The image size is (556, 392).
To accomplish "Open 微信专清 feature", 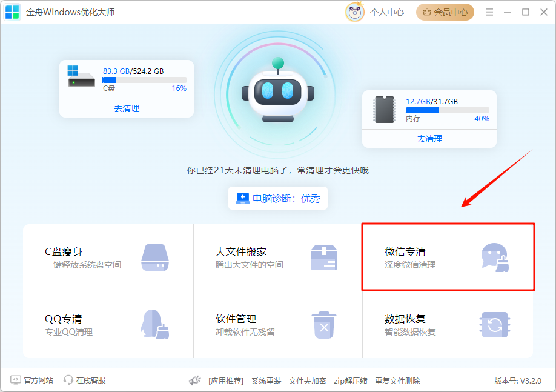I will [448, 257].
